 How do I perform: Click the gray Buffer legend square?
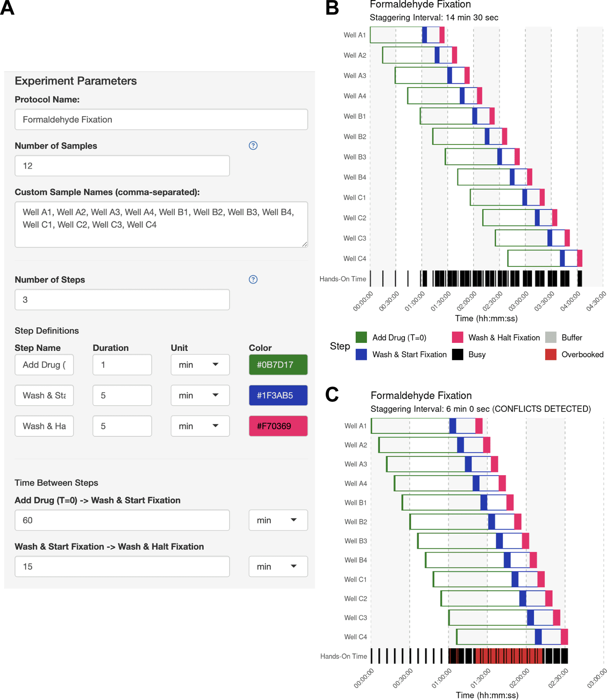550,337
